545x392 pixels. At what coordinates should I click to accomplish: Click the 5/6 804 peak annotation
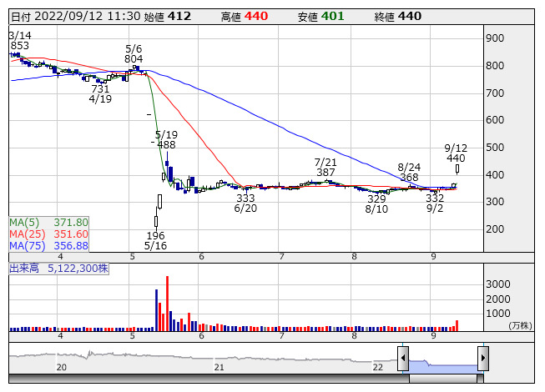(x=134, y=53)
